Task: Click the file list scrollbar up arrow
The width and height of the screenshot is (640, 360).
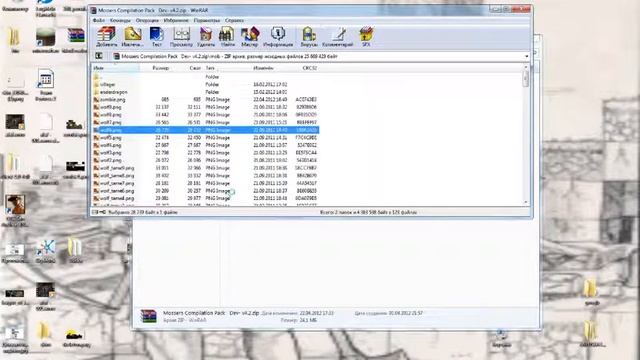Action: coord(526,67)
